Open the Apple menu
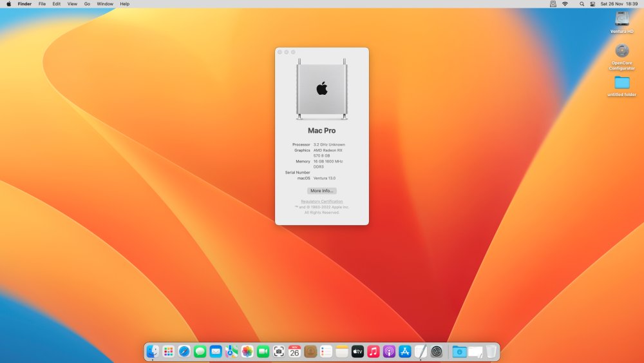This screenshot has height=363, width=644. click(x=8, y=4)
